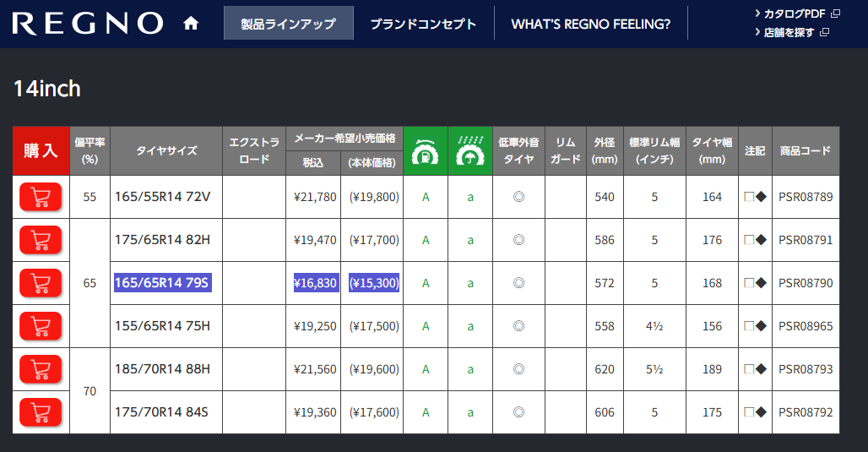Click the note symbols in the PSR08793 row
The image size is (868, 452).
pyautogui.click(x=755, y=369)
